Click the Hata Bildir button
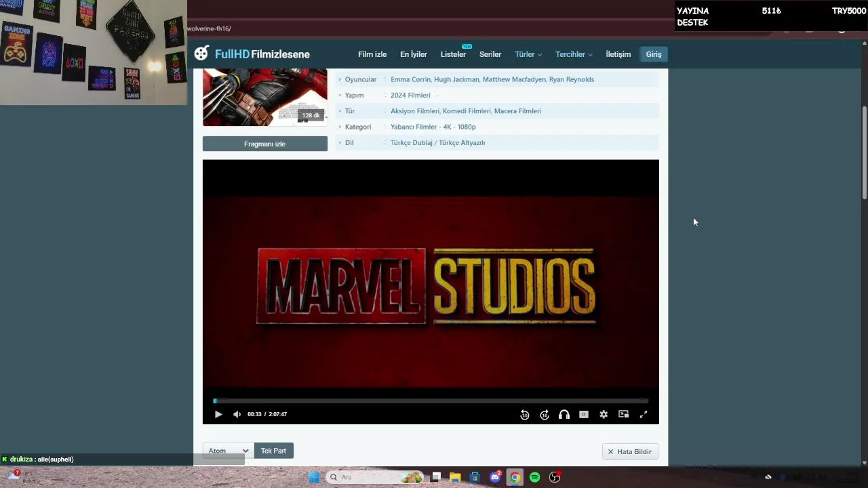The image size is (868, 488). click(630, 451)
